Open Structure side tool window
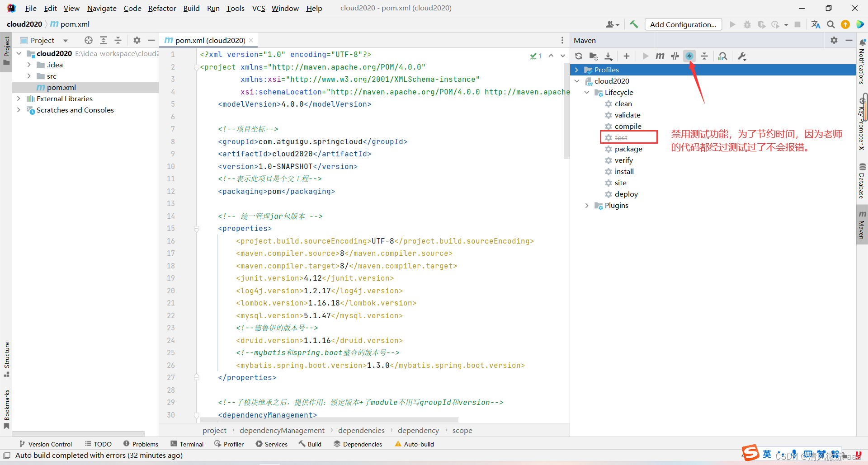 point(6,359)
